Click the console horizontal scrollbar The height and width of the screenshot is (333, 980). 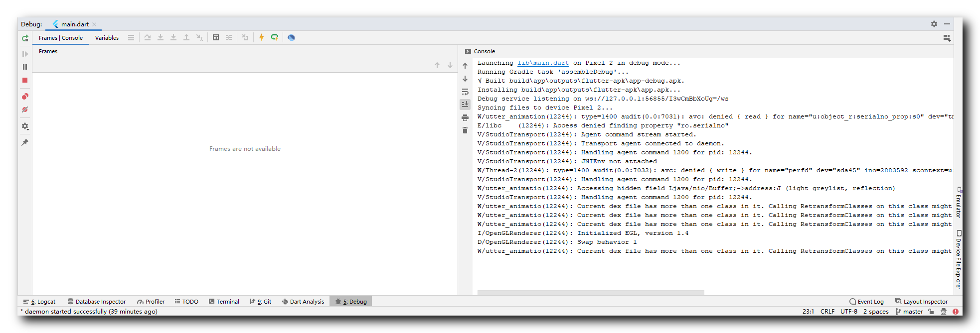[x=591, y=293]
